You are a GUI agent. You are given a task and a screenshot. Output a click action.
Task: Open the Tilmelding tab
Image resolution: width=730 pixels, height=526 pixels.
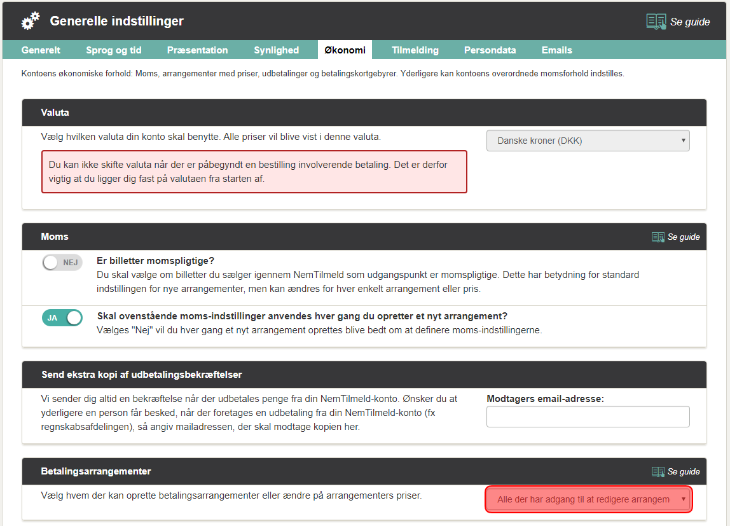pos(415,50)
